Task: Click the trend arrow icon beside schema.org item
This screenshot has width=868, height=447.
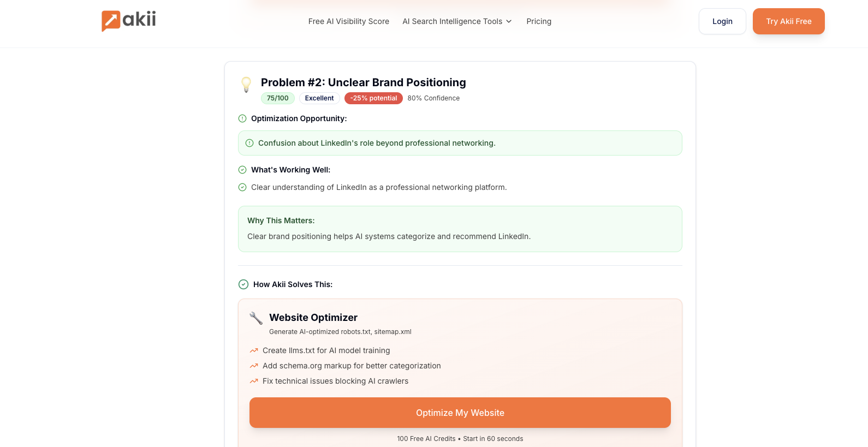Action: click(253, 366)
